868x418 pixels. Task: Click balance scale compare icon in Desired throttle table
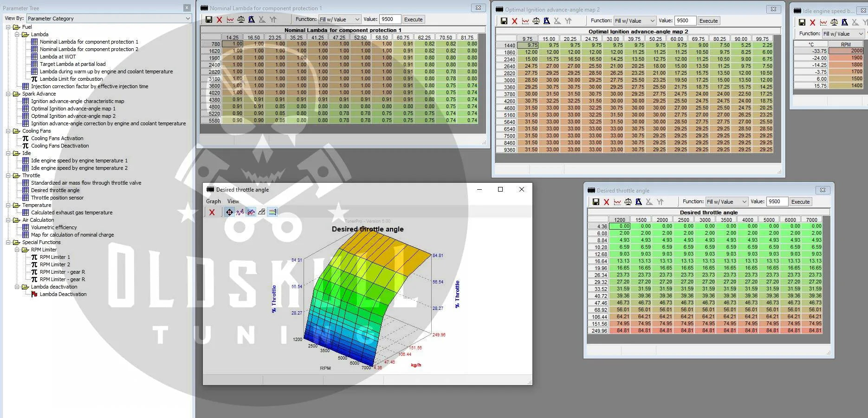click(628, 202)
